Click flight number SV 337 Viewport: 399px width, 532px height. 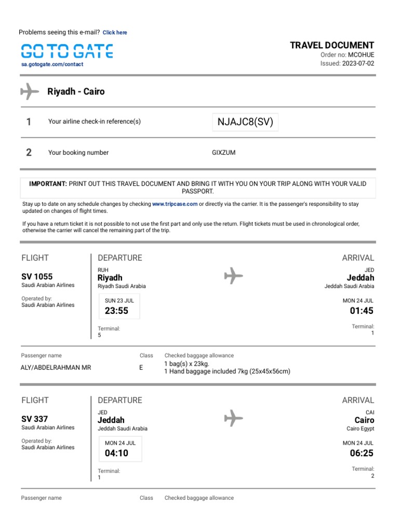(x=34, y=419)
